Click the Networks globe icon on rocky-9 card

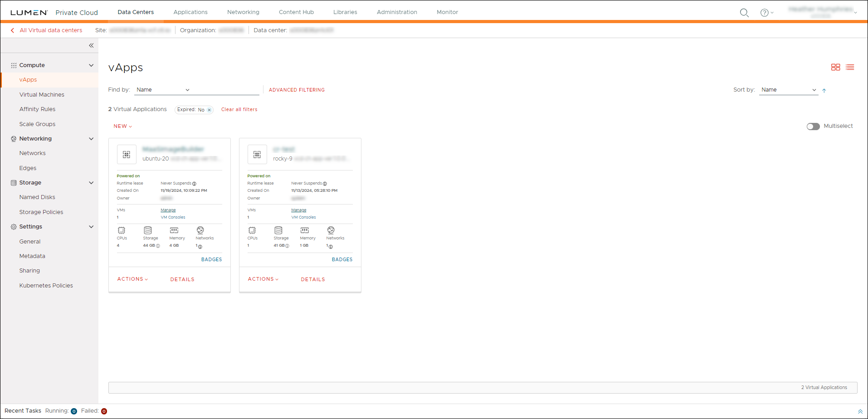[331, 230]
